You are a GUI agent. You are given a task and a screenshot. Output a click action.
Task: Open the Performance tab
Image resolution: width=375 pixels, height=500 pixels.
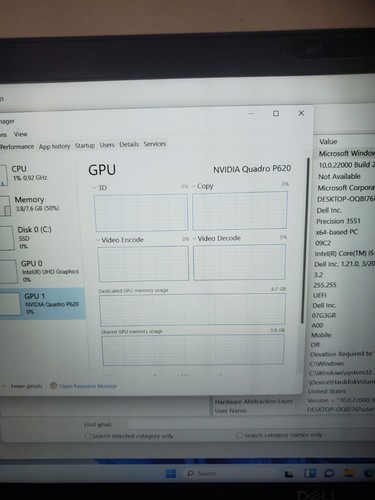coord(17,147)
